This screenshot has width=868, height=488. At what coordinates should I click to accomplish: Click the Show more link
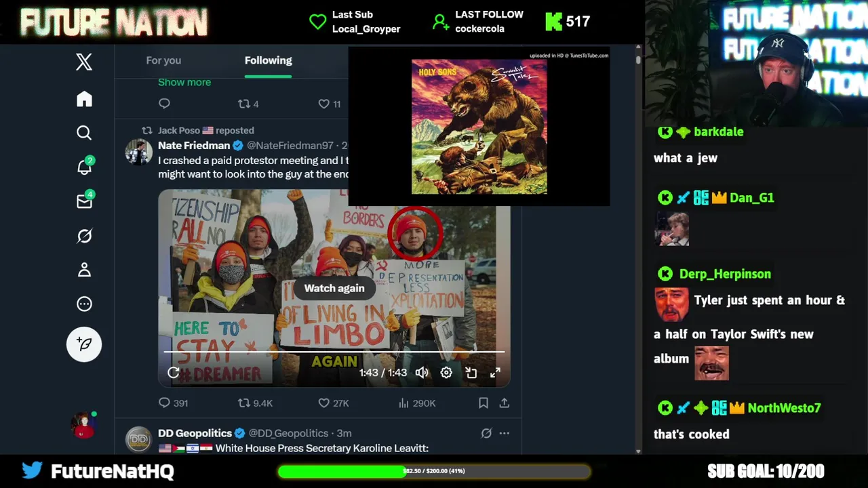(x=184, y=82)
